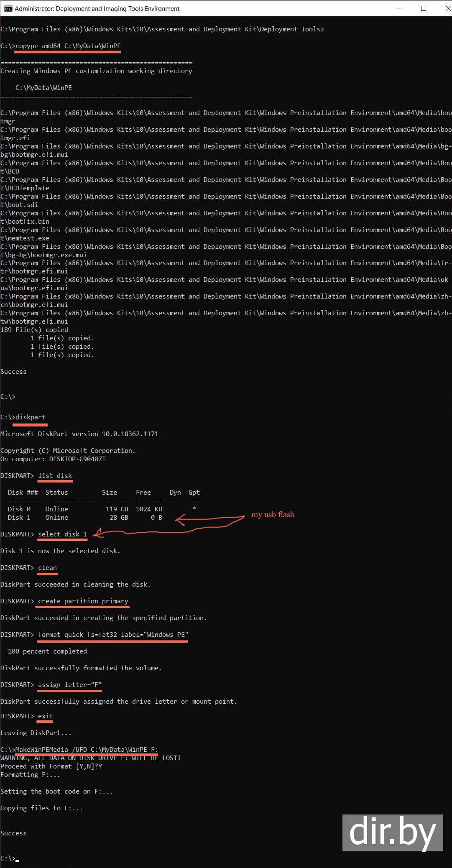Click the dir.by watermark logo
This screenshot has width=452, height=868.
coord(392,833)
